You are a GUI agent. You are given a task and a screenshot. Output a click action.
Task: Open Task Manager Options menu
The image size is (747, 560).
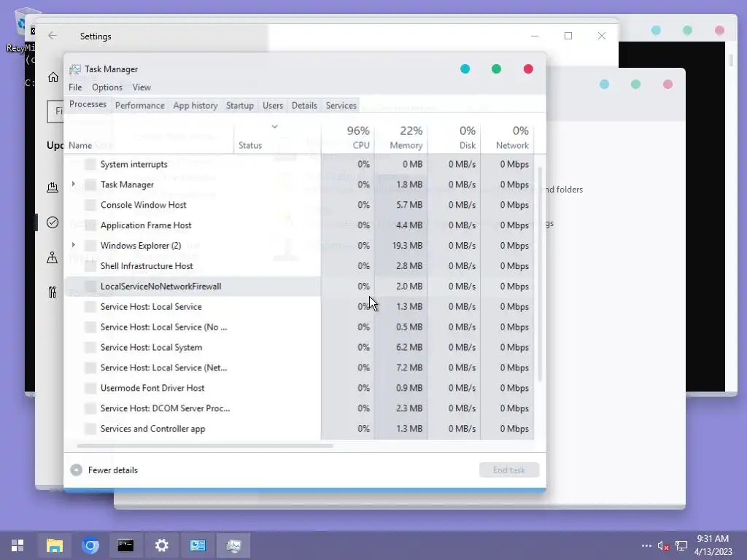point(107,87)
